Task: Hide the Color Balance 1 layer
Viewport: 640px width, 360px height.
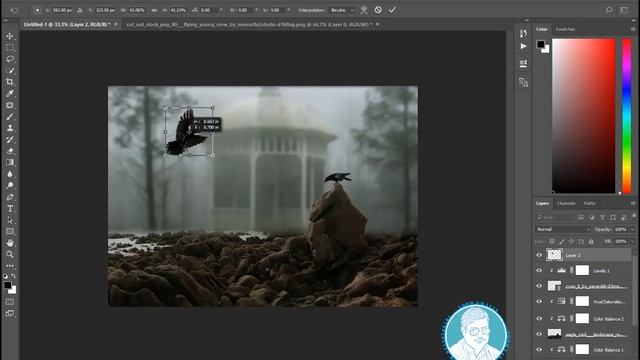Action: pos(539,350)
